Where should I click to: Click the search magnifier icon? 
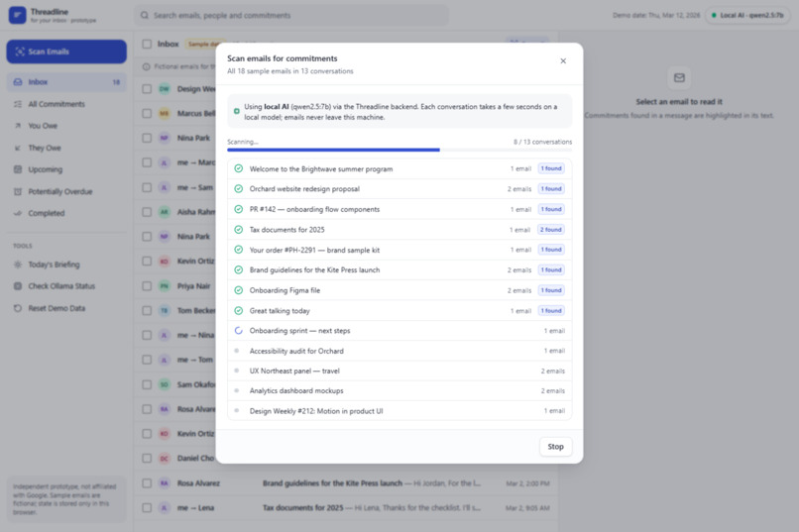point(145,15)
